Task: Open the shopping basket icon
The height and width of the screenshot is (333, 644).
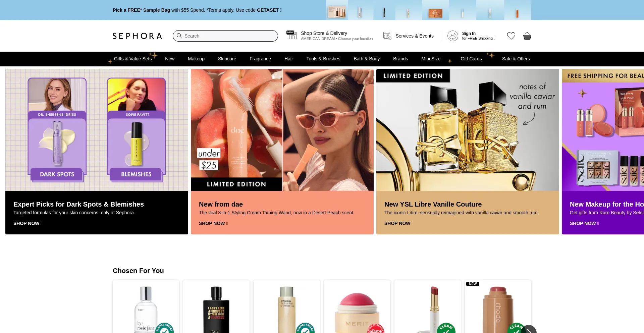Action: [x=527, y=36]
